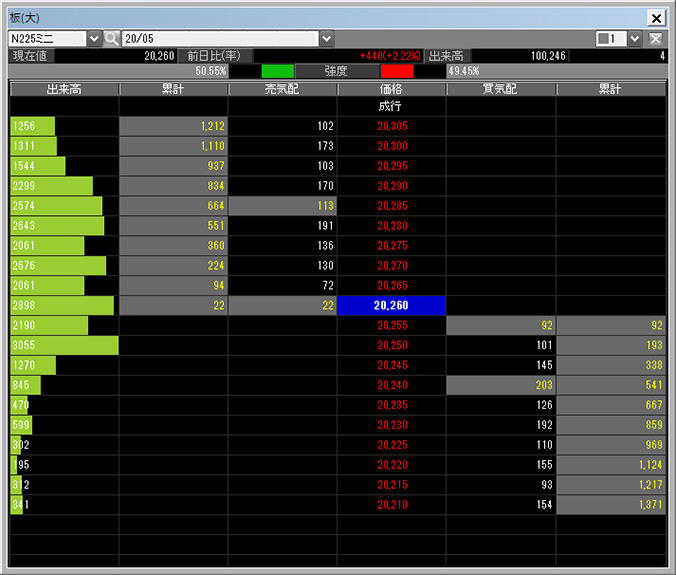This screenshot has width=676, height=575.
Task: Click the gray X icon beside panel number
Action: point(655,39)
